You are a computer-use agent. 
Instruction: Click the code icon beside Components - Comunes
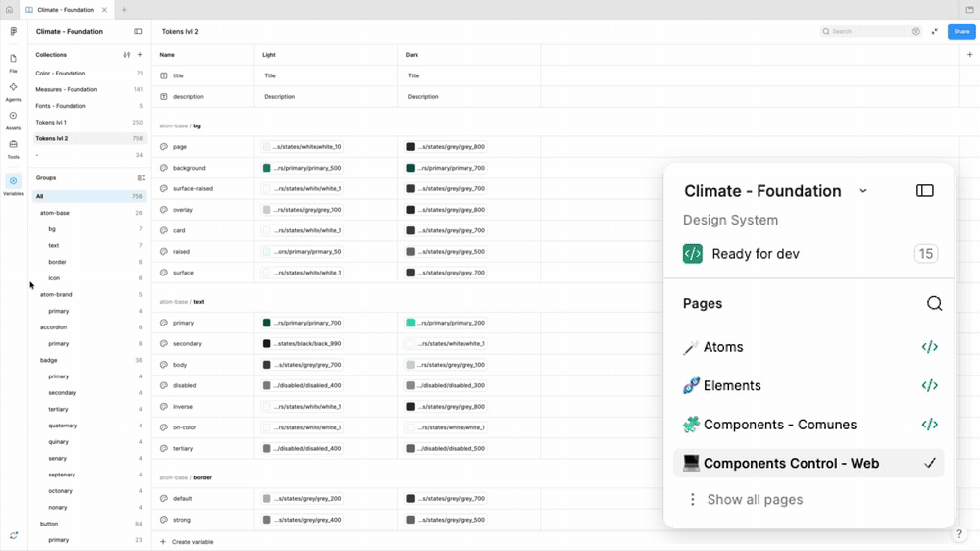click(x=929, y=425)
